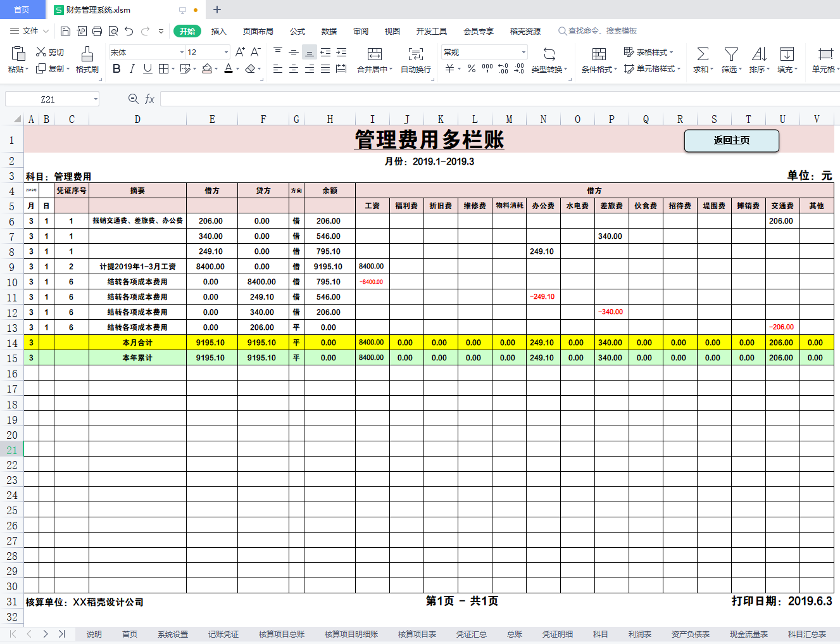Screen dimensions: 840x644
Task: Toggle underline formatting
Action: tap(146, 68)
